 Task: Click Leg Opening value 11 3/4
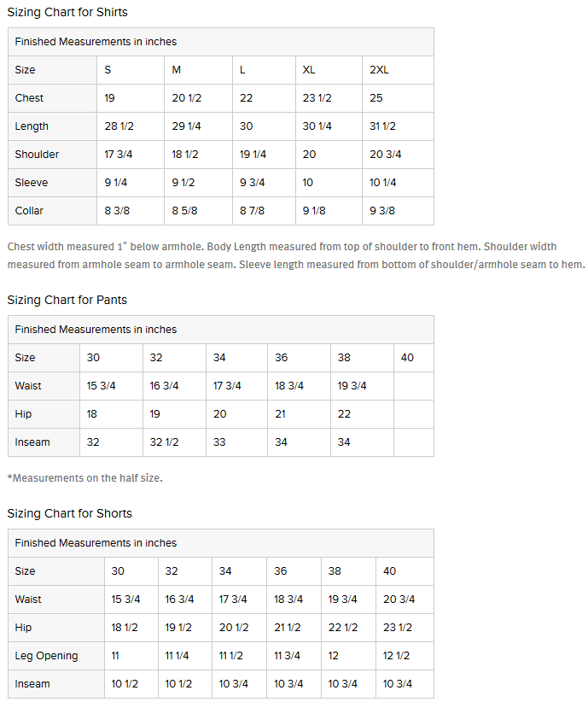pos(287,656)
